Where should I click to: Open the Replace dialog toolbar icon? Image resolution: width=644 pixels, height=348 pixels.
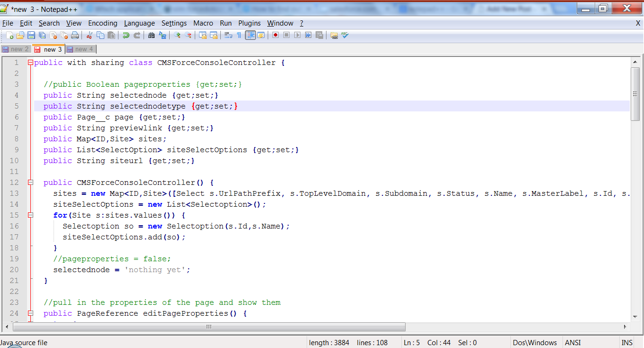pyautogui.click(x=163, y=35)
